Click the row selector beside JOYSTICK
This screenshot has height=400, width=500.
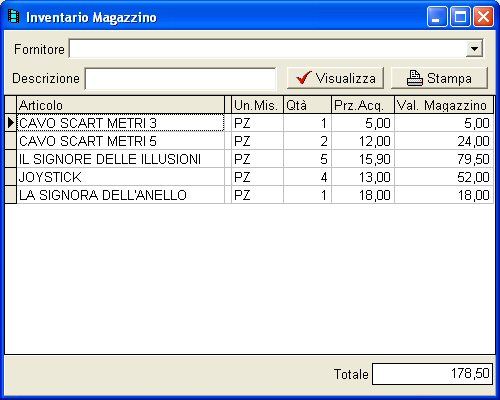[11, 177]
